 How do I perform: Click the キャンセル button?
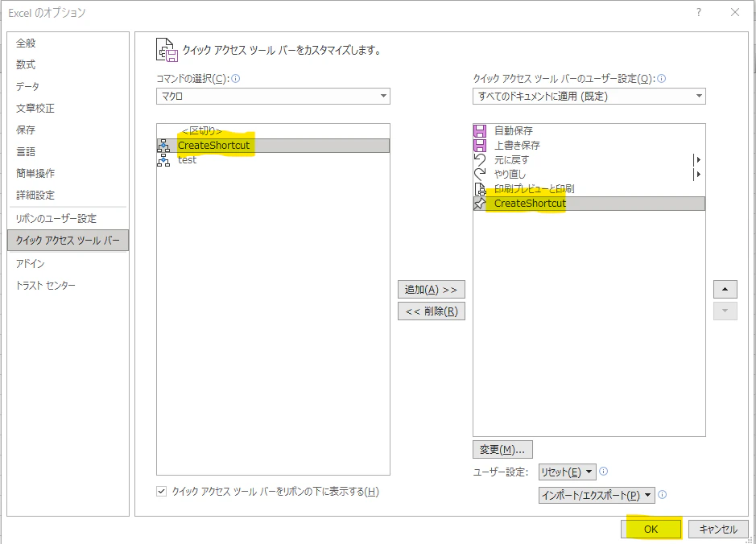(x=718, y=529)
